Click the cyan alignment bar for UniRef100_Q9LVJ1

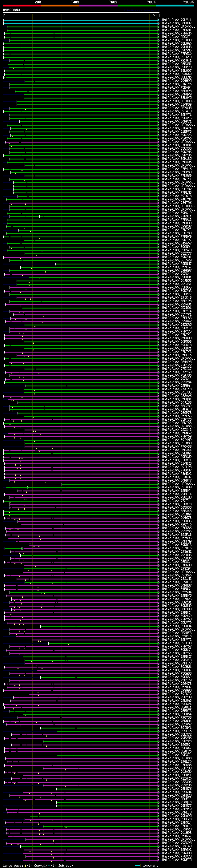tap(81, 20)
